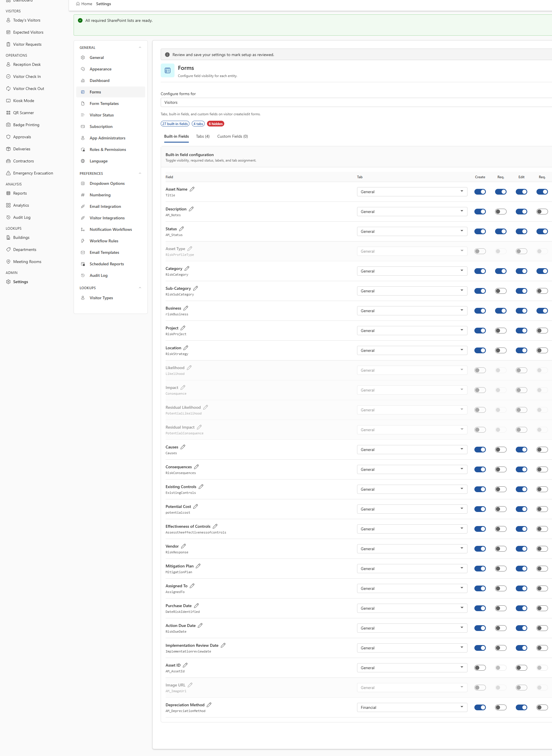Open Form Templates settings page
Screen dimensions: 552x756
[111, 103]
